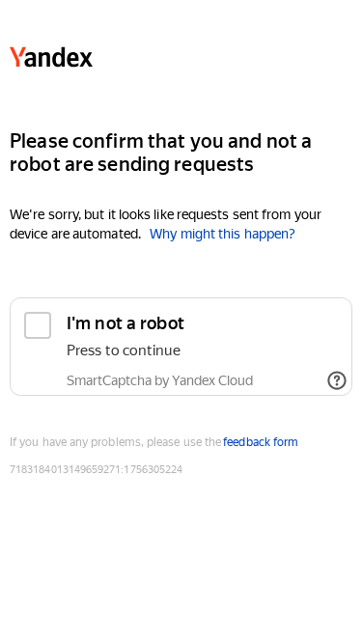Click the Yandex Cloud words in the caption
Image resolution: width=362 pixels, height=644 pixels.
(x=212, y=380)
